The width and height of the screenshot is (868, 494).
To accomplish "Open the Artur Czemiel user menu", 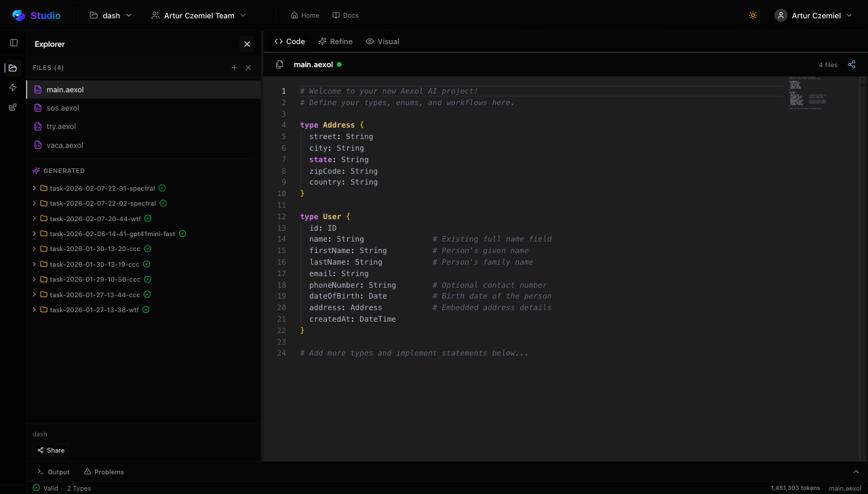I will (x=814, y=16).
